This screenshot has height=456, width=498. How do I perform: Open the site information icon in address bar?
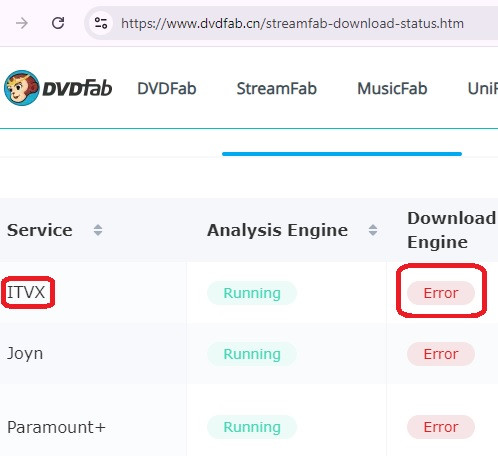tap(101, 23)
